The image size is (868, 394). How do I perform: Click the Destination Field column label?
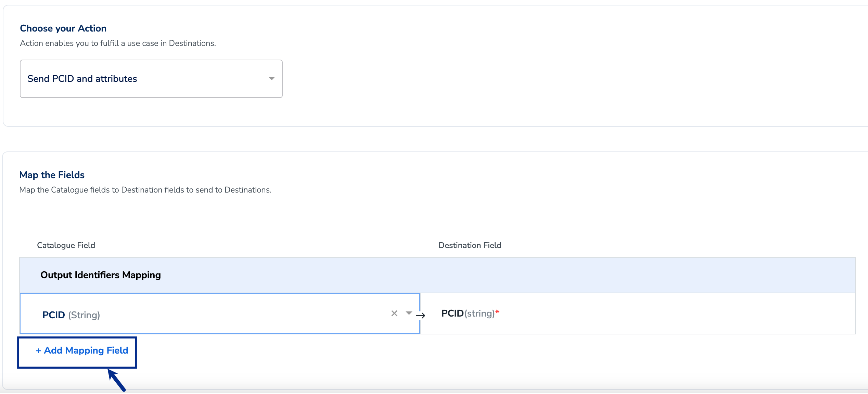click(x=470, y=245)
